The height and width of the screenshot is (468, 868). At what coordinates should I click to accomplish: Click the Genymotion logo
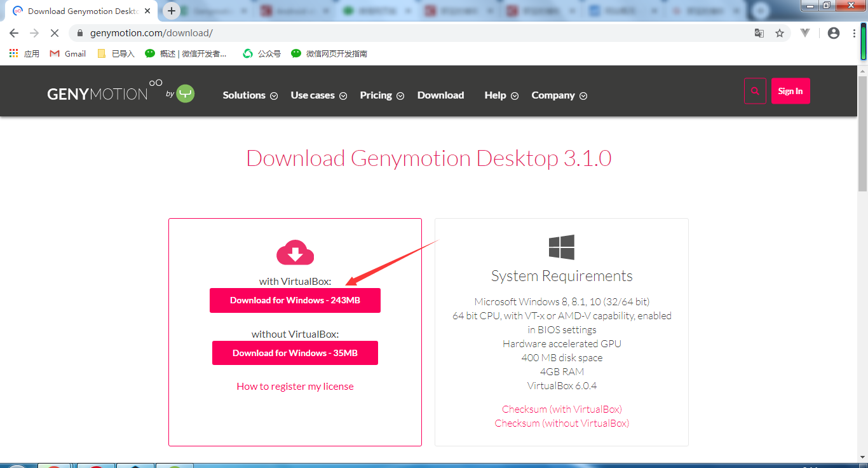pyautogui.click(x=105, y=91)
